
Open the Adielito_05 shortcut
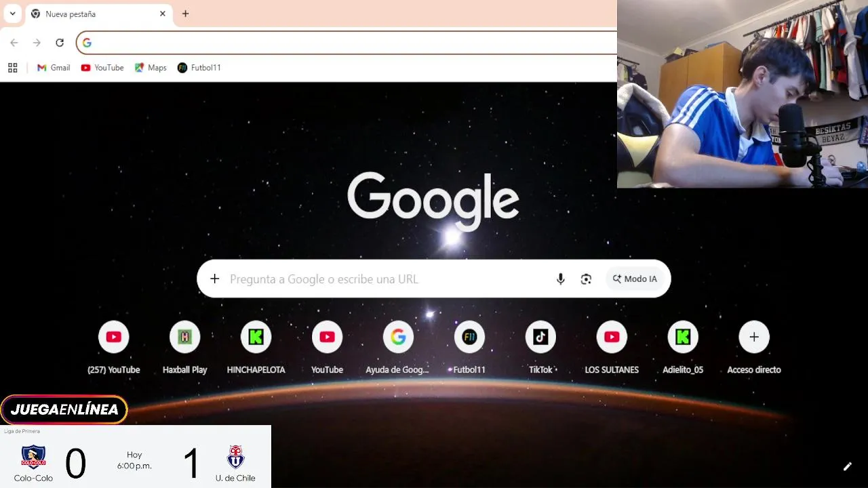(683, 347)
